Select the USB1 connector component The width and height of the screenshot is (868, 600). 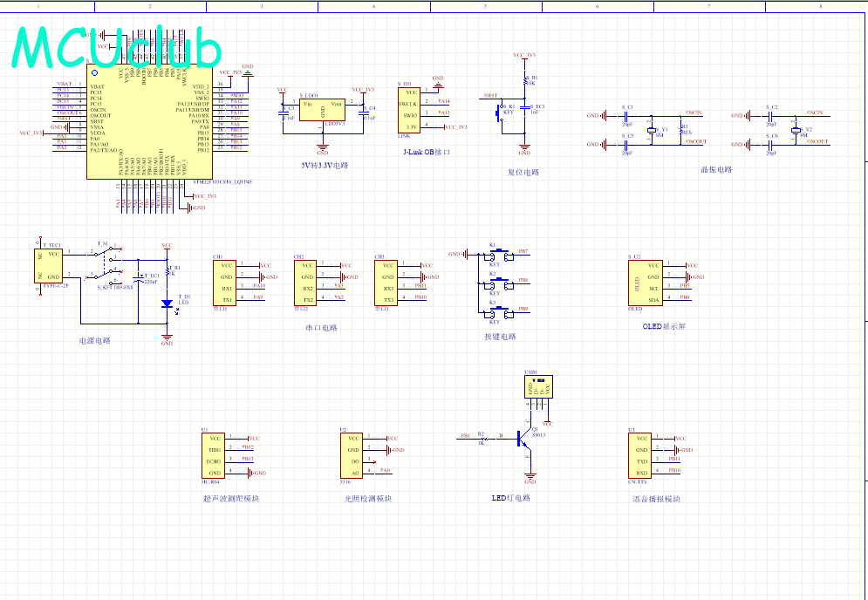[x=538, y=389]
